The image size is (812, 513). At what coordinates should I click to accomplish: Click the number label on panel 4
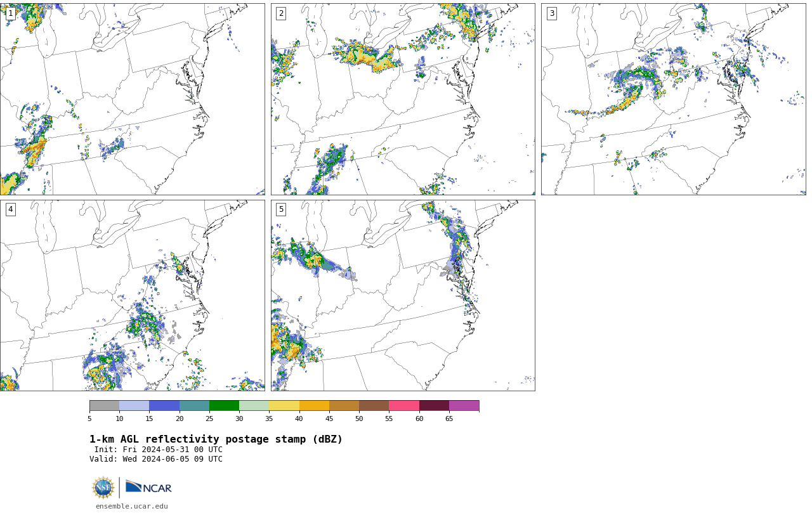(10, 209)
